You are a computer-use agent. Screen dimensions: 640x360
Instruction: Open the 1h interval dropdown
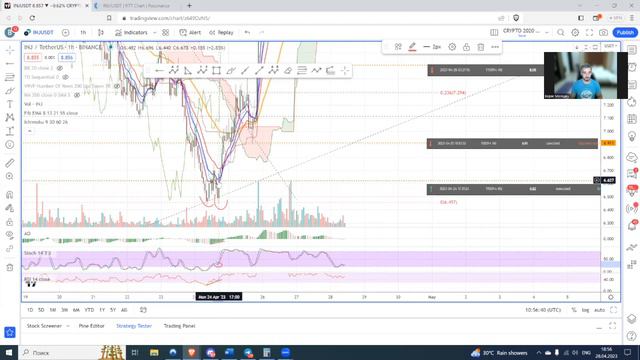pyautogui.click(x=83, y=32)
